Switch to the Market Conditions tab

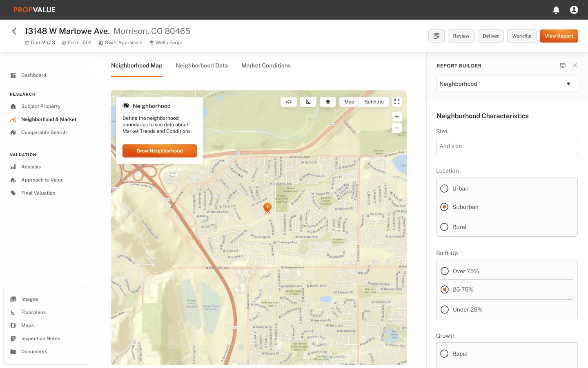(x=266, y=65)
